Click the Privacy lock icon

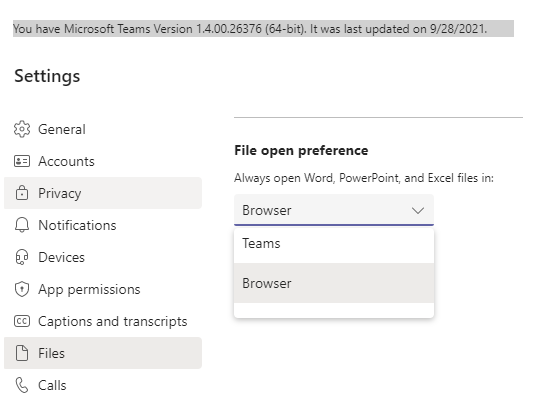click(x=22, y=193)
